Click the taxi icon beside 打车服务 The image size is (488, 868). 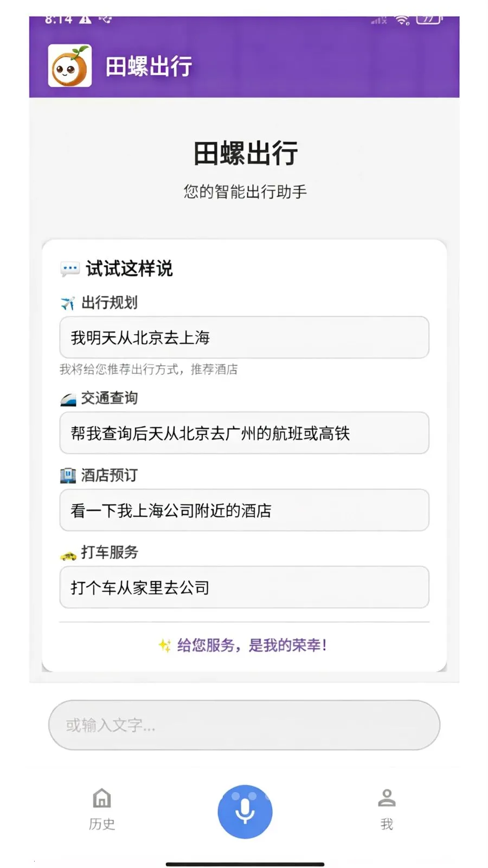pos(68,554)
